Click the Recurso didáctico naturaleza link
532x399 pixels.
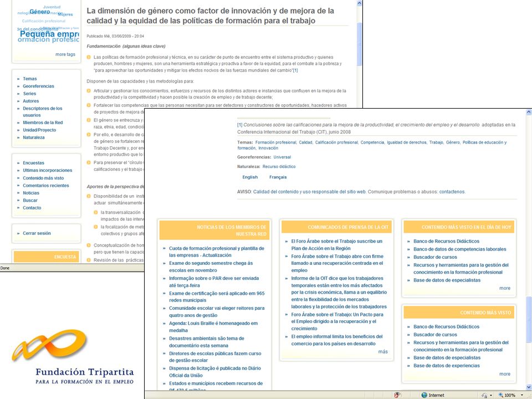[279, 167]
